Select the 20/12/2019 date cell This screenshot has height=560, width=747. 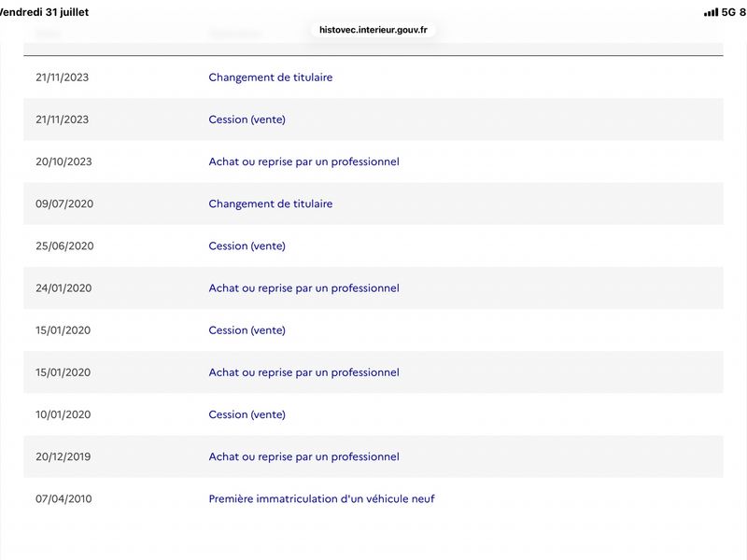[x=63, y=456]
